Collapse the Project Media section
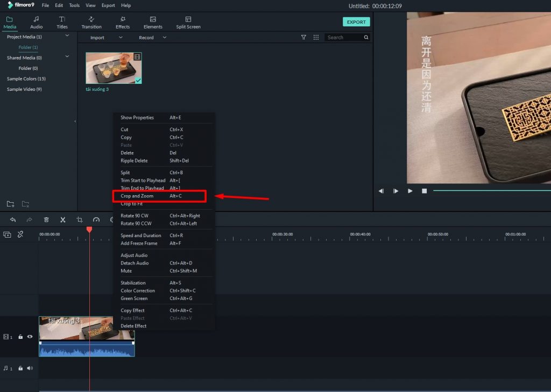The image size is (551, 392). pyautogui.click(x=68, y=37)
